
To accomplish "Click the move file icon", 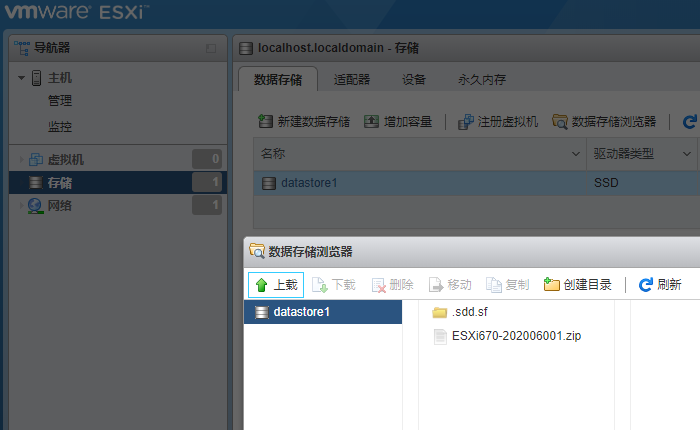I will click(436, 285).
